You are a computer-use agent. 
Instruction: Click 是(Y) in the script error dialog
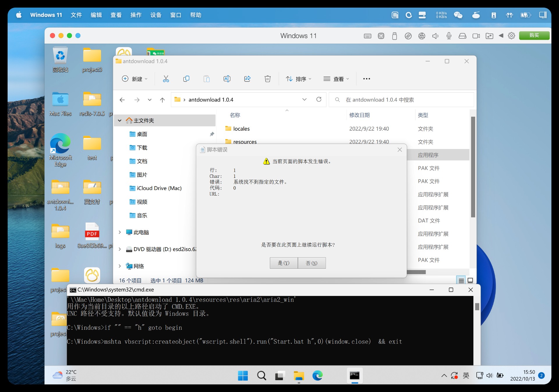284,263
